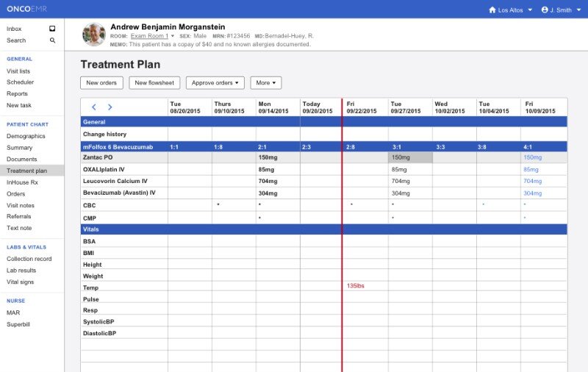Click the ONCOEMR logo
The image size is (588, 372).
27,10
